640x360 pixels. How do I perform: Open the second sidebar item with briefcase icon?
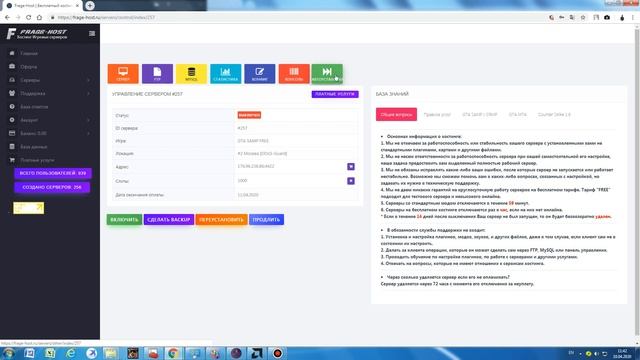tap(29, 67)
